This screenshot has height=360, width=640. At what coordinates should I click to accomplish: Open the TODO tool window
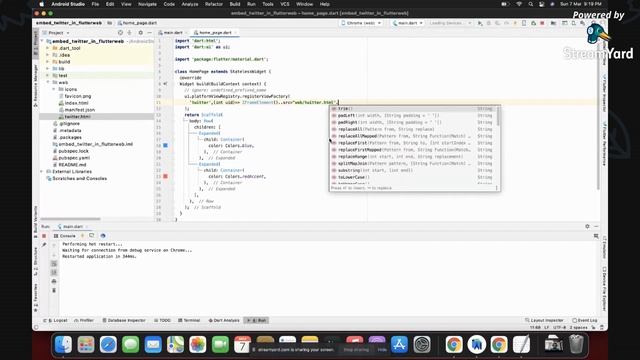point(162,320)
